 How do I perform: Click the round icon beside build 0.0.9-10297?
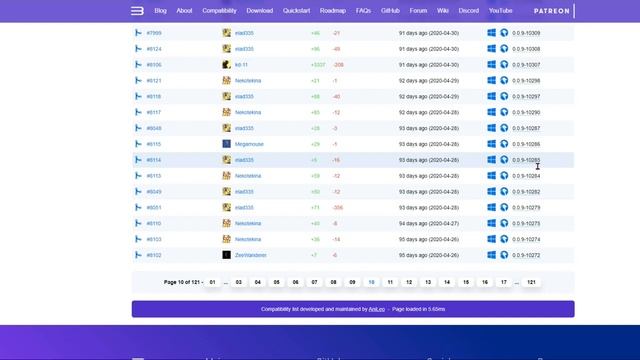504,96
